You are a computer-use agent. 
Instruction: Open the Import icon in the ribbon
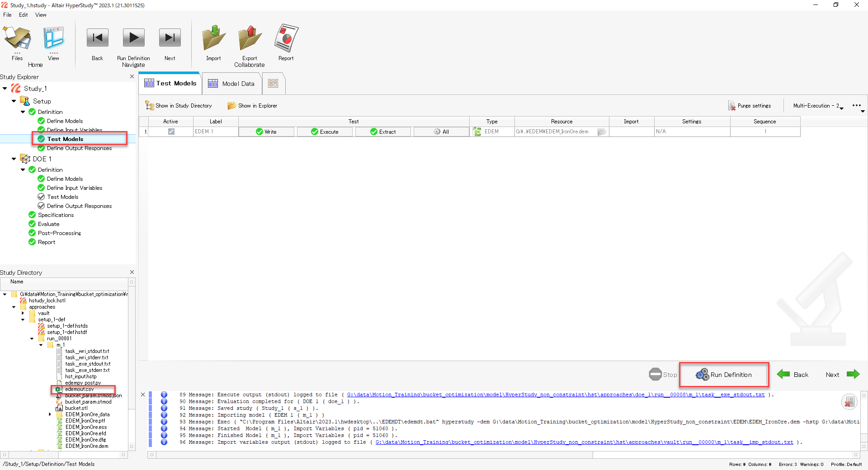[213, 38]
